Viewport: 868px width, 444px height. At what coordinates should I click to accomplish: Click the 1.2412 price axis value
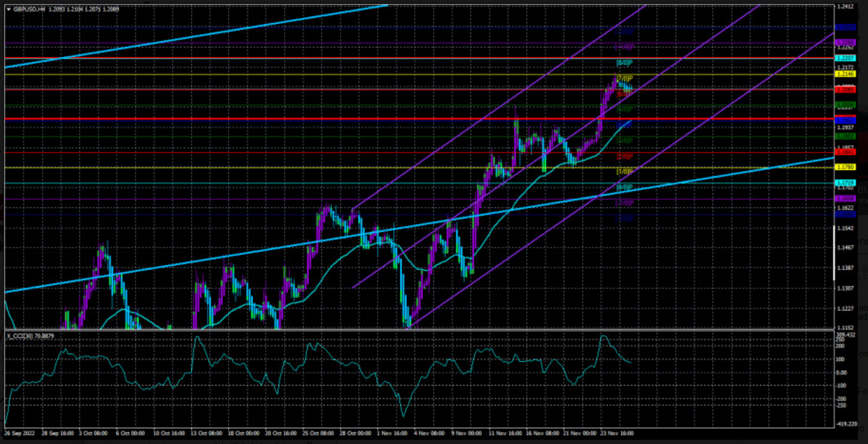[845, 7]
